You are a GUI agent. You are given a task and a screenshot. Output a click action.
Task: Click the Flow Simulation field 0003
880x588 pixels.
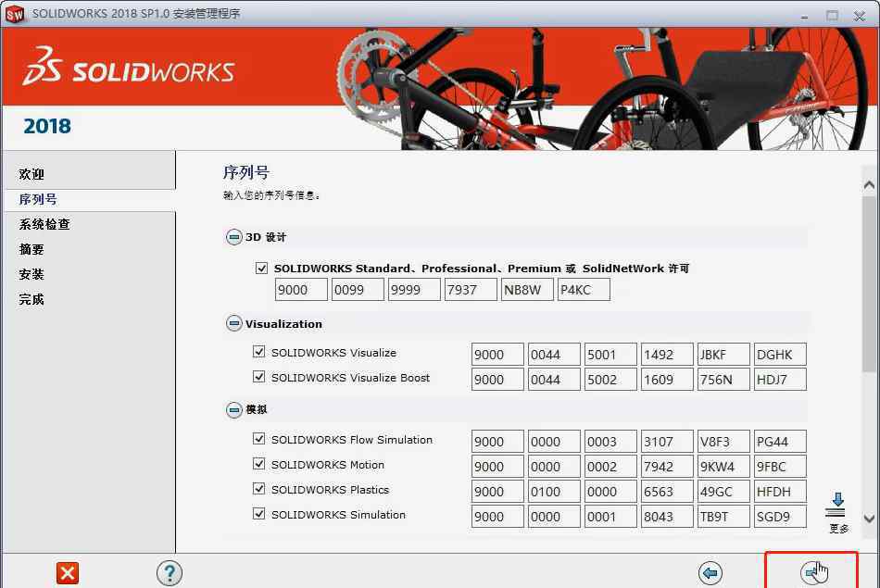pos(610,442)
